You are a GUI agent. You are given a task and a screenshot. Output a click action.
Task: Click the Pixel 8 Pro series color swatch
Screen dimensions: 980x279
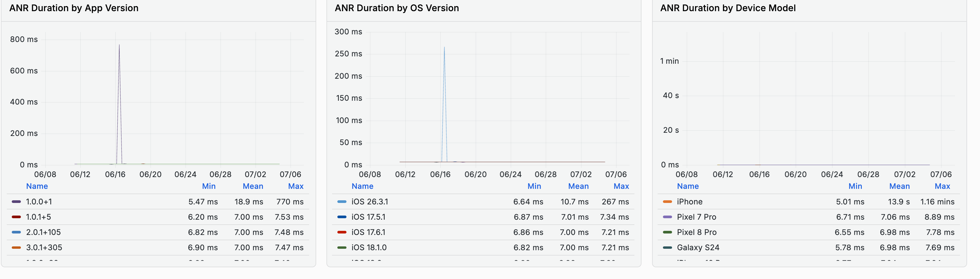668,232
